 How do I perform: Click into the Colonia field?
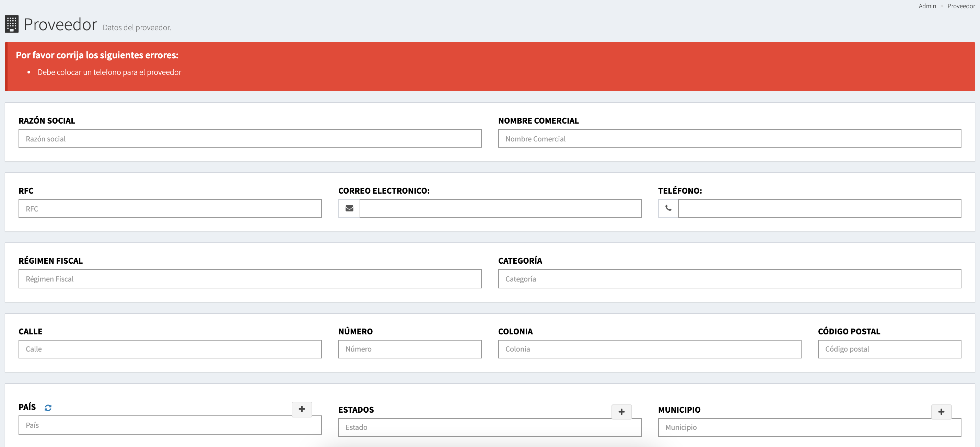pyautogui.click(x=650, y=349)
